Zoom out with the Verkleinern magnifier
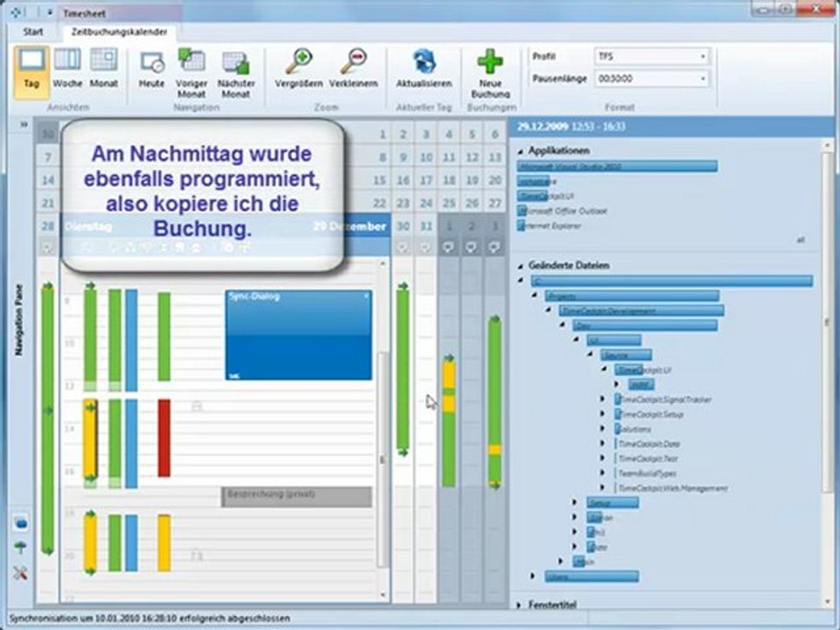Screen dimensions: 840x630 [353, 68]
